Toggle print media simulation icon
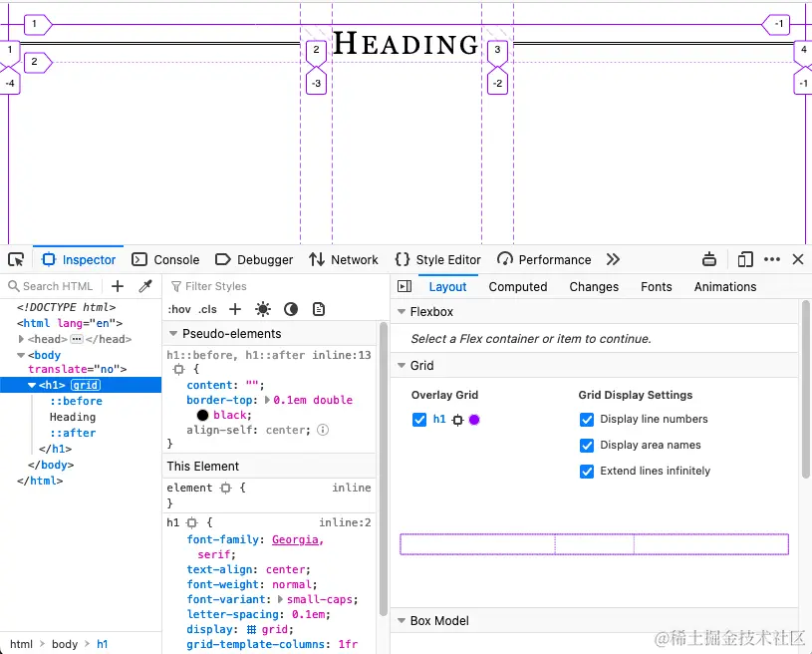Screen dimensions: 812x654 pos(319,309)
